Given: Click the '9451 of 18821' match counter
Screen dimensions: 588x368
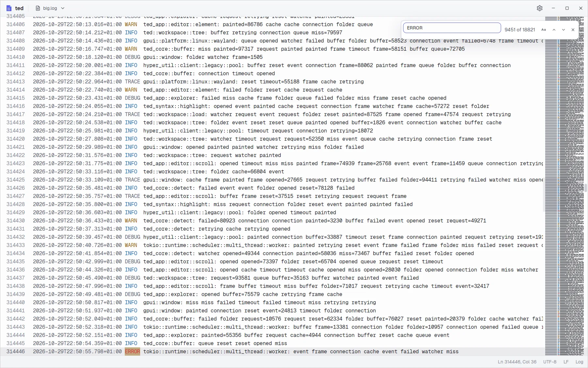Looking at the screenshot, I should pyautogui.click(x=520, y=30).
